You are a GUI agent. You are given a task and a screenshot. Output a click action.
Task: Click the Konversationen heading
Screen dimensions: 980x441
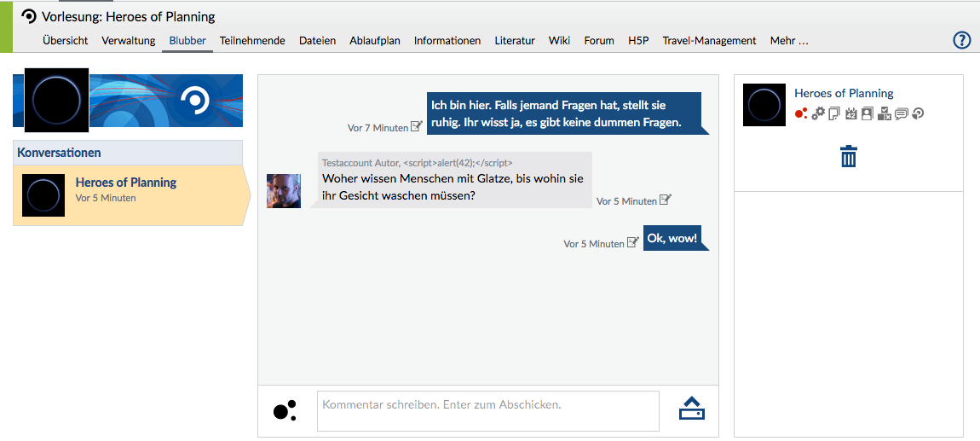[x=60, y=153]
